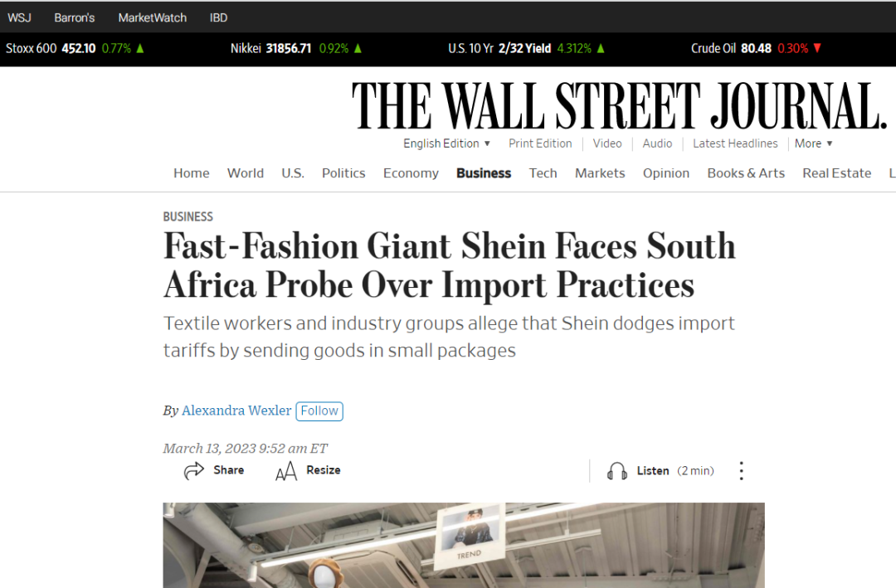
Task: Click the Crude Oil down arrow ticker
Action: [817, 48]
